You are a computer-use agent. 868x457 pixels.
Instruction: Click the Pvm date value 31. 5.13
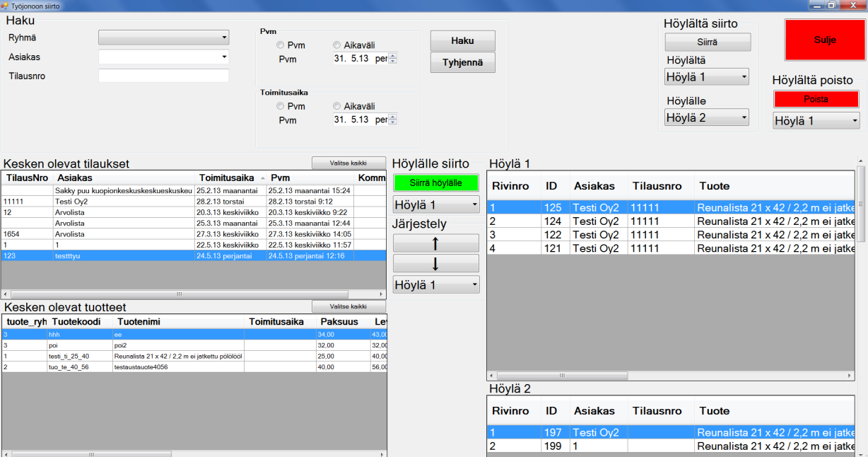(351, 59)
